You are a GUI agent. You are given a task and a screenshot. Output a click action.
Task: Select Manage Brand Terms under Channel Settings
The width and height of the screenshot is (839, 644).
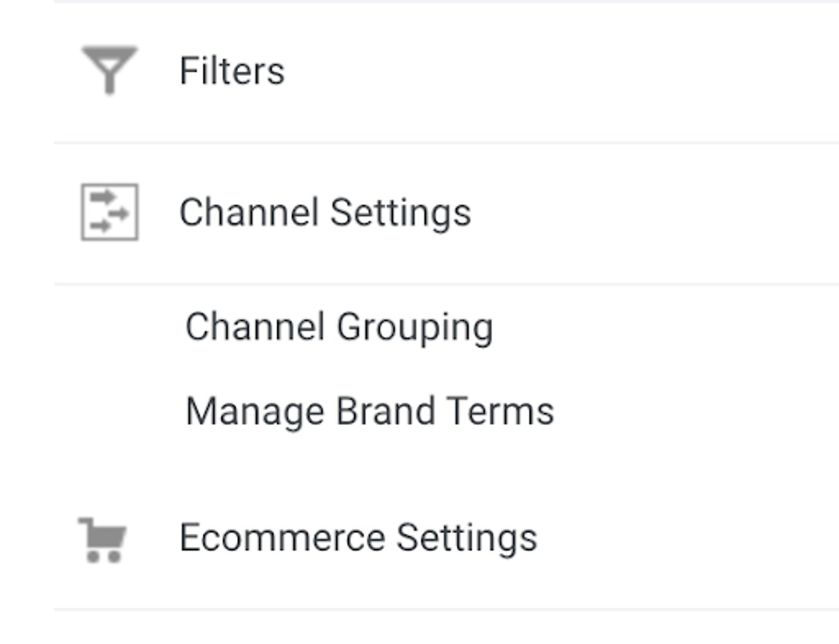pyautogui.click(x=370, y=410)
